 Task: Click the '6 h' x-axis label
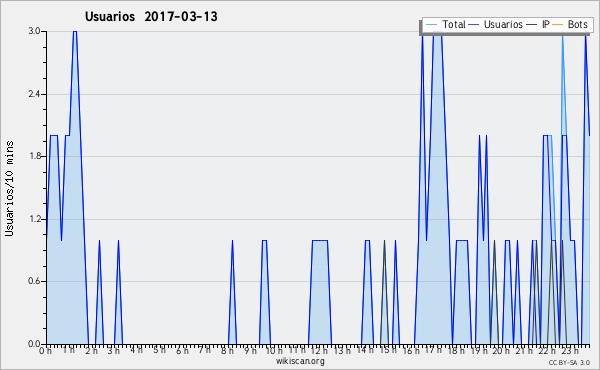pos(182,351)
